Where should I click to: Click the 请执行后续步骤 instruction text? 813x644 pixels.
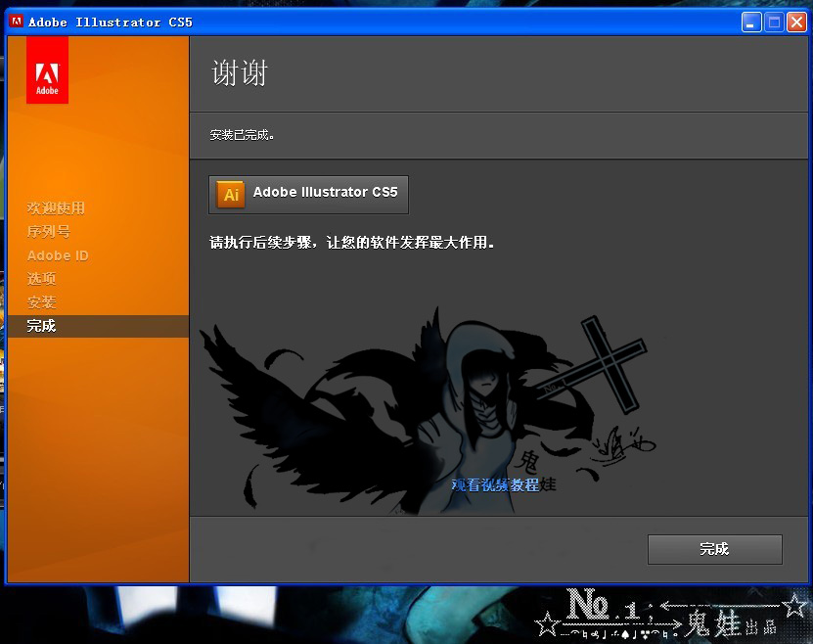pyautogui.click(x=351, y=242)
